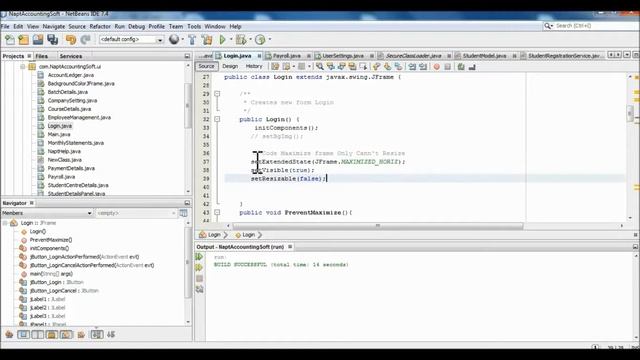The image size is (640, 360).
Task: Click the globe browser icon in toolbar
Action: [174, 40]
